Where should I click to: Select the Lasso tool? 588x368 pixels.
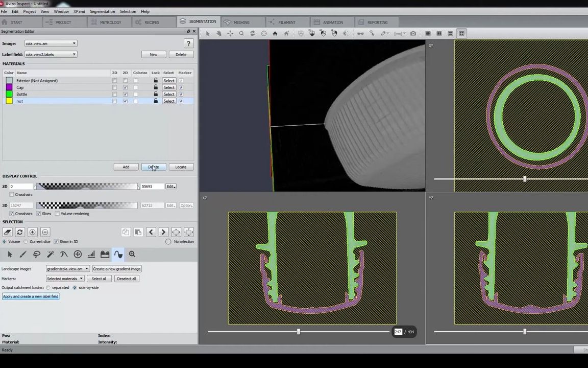point(37,255)
